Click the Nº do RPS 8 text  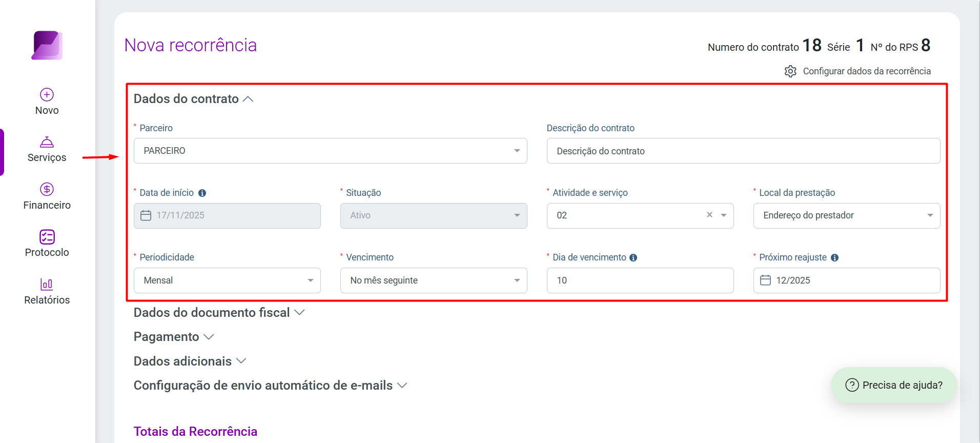[901, 46]
